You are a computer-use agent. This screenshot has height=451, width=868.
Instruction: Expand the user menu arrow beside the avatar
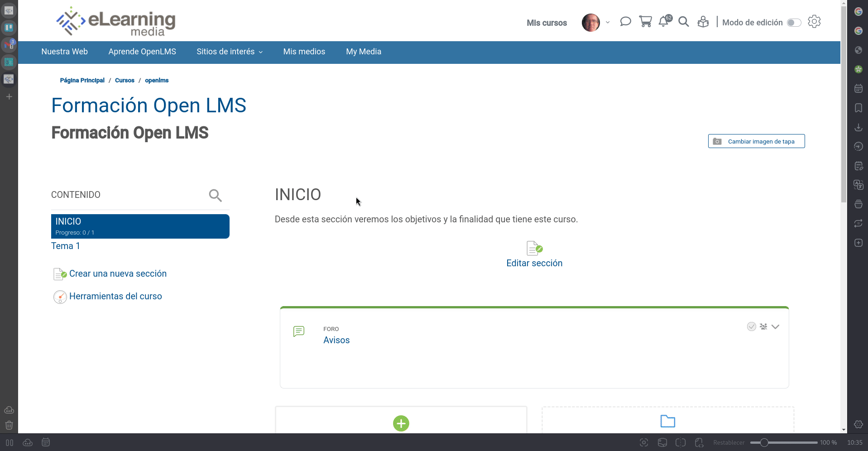608,22
